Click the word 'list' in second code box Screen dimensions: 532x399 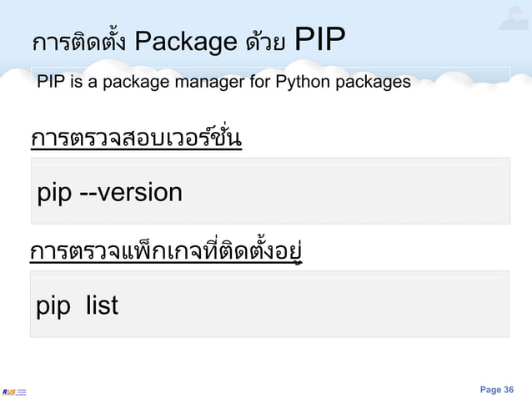[x=102, y=305]
